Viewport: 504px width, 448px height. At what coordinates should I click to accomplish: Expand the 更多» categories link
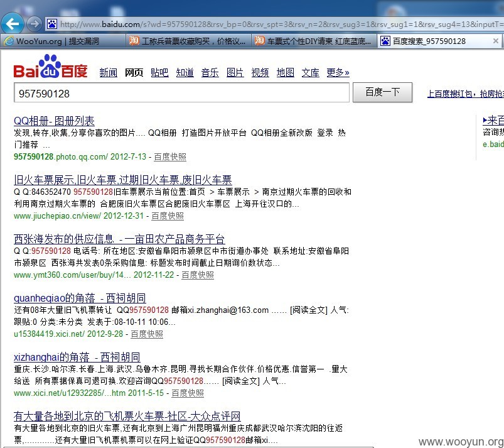(x=338, y=72)
